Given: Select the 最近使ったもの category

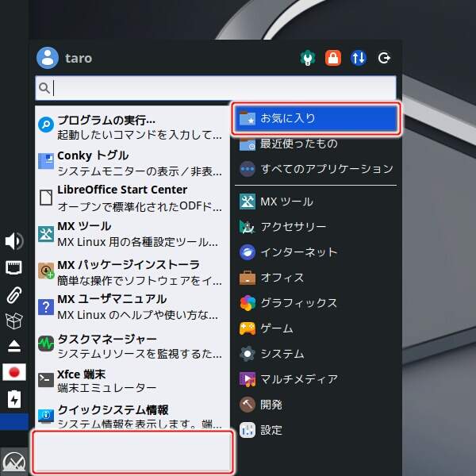Looking at the screenshot, I should pos(316,144).
